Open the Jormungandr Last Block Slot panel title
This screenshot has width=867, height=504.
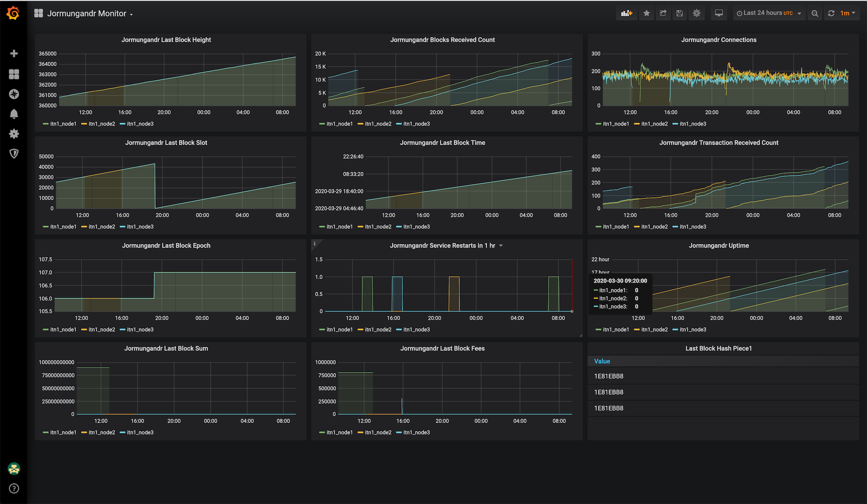[166, 143]
